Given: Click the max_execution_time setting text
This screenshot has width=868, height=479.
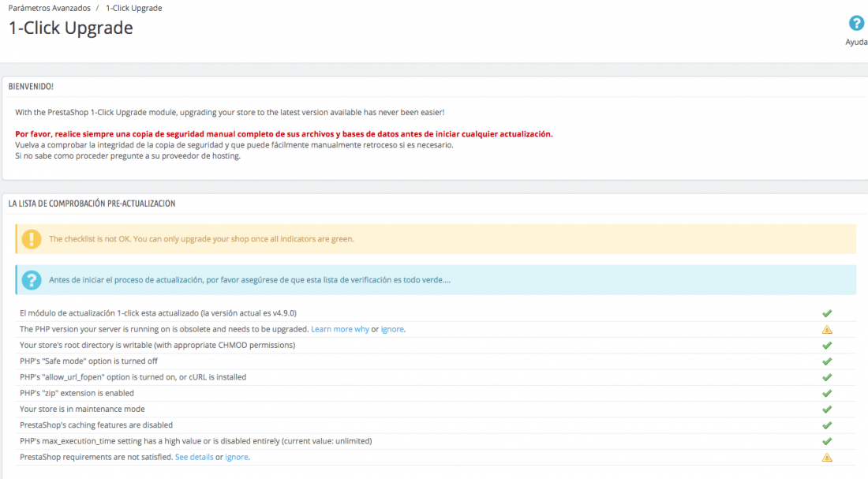Looking at the screenshot, I should [x=196, y=441].
